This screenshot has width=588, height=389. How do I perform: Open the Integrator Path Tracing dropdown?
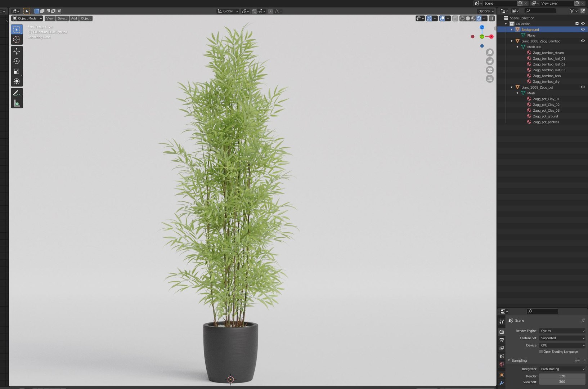[562, 369]
